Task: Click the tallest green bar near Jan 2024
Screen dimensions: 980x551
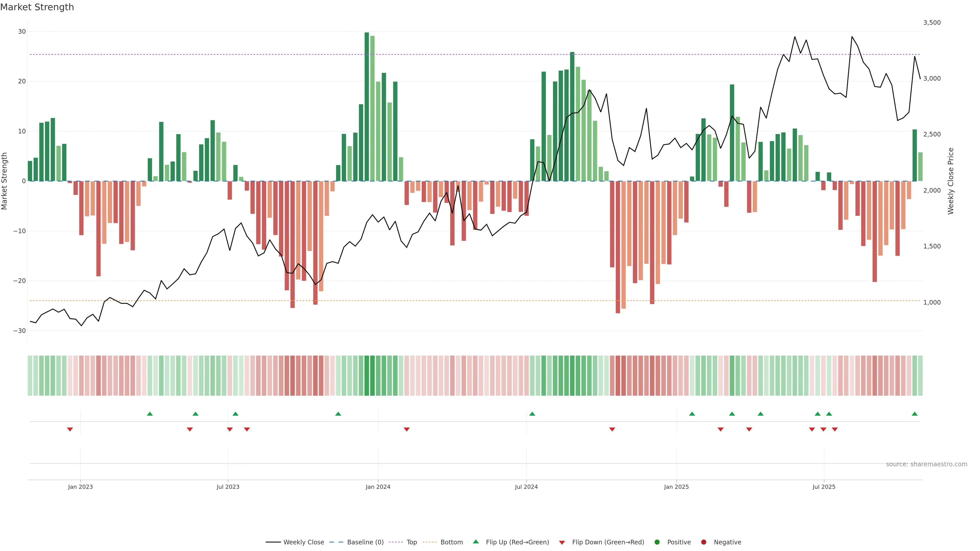Action: (x=367, y=106)
